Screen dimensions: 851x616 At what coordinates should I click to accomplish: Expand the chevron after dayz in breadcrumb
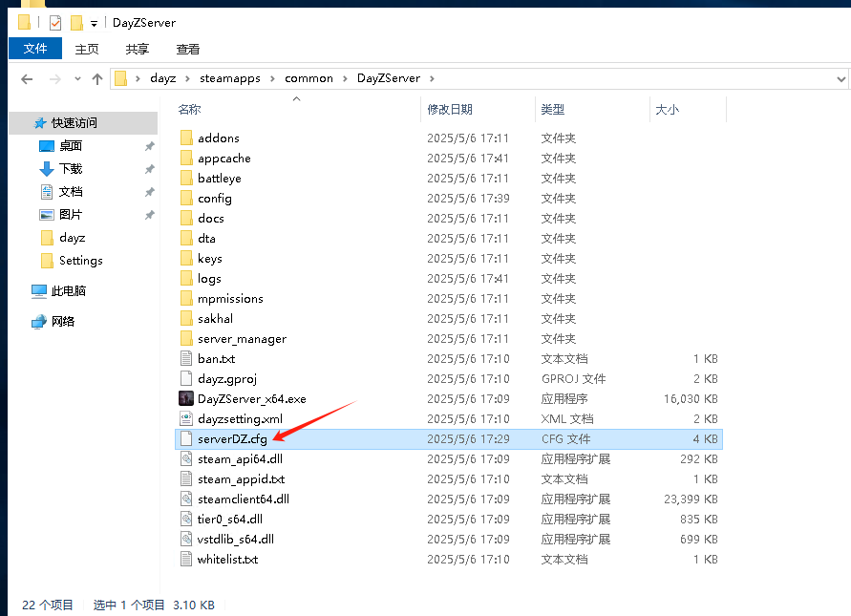pos(187,79)
